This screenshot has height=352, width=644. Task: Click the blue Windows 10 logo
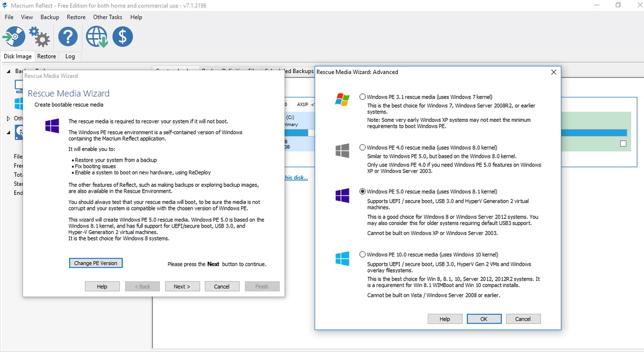(x=342, y=258)
